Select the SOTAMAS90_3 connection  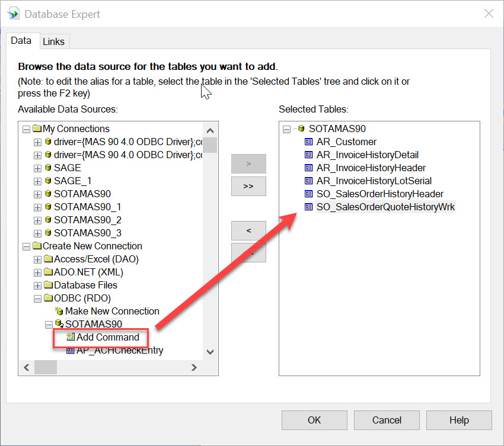tap(87, 233)
